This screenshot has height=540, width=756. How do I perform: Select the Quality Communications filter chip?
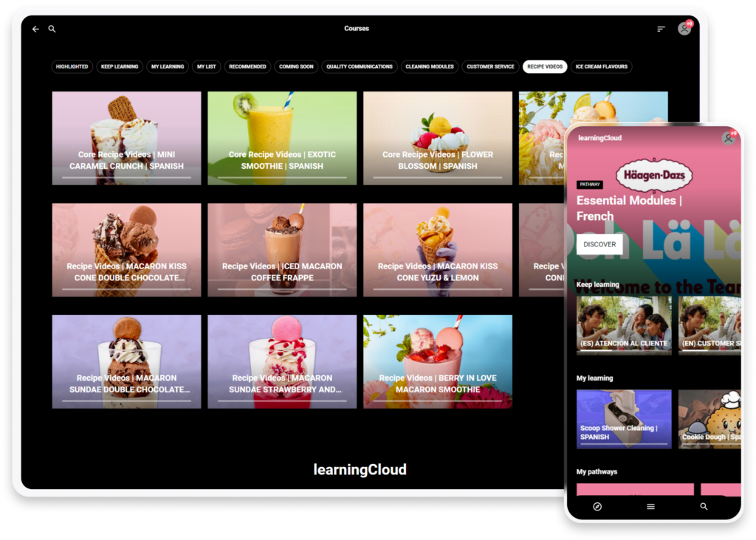coord(360,66)
